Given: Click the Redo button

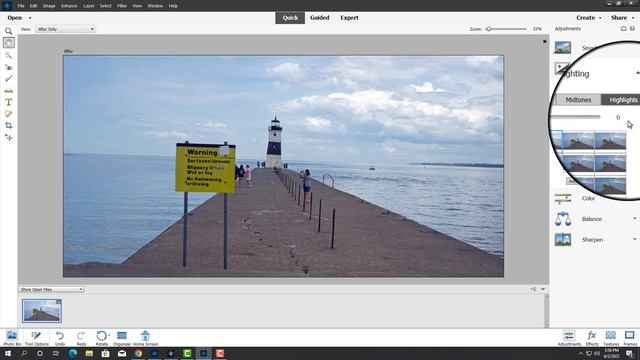Looking at the screenshot, I should point(81,338).
